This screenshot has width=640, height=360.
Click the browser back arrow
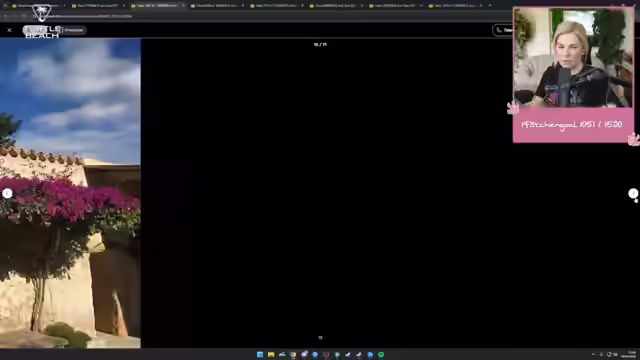point(6,16)
